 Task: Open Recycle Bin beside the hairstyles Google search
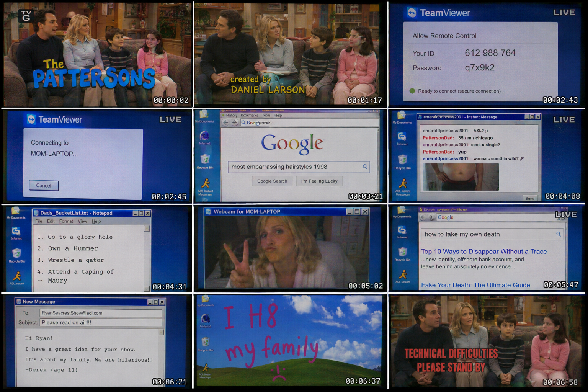pos(205,161)
